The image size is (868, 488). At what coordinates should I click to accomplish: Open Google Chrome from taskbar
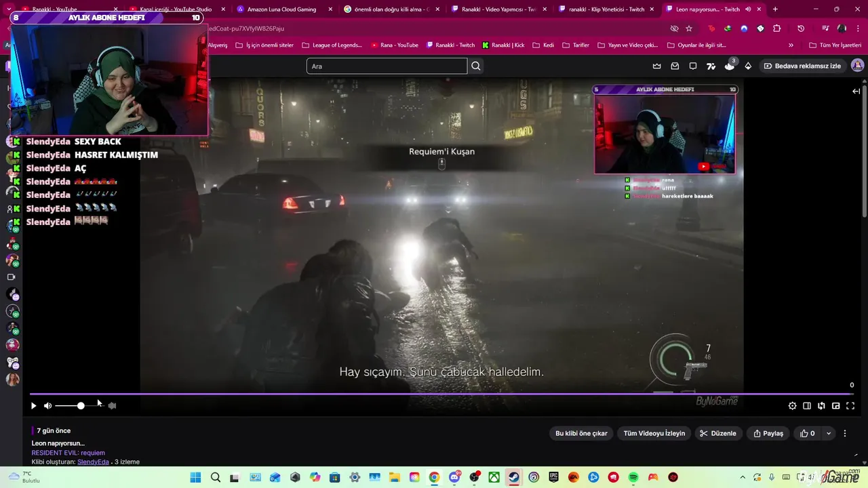pyautogui.click(x=434, y=477)
